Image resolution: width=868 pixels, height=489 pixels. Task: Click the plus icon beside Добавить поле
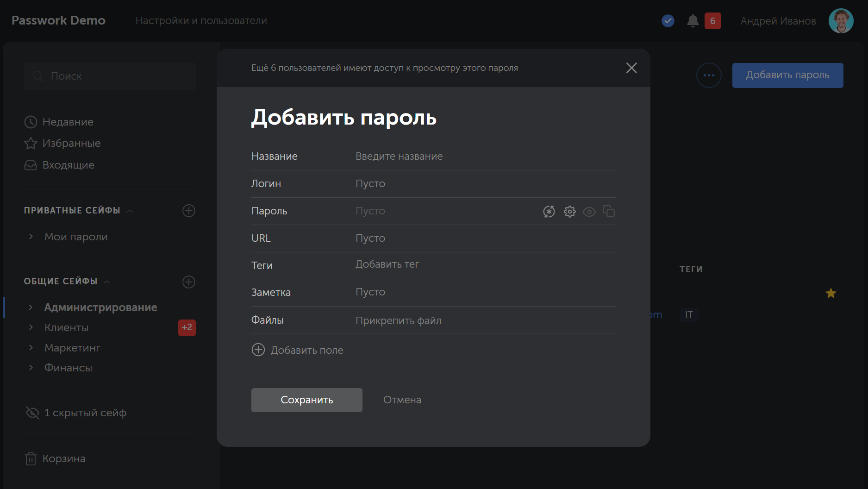click(x=258, y=350)
